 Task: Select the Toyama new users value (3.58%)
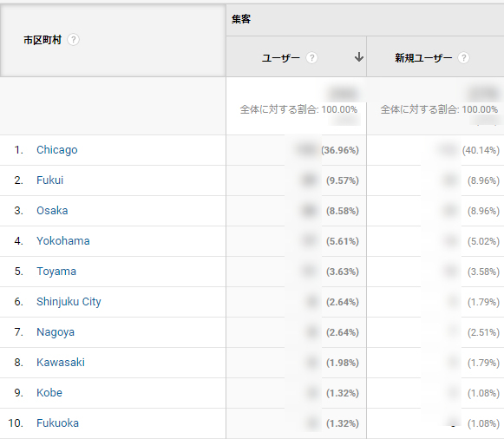point(483,272)
